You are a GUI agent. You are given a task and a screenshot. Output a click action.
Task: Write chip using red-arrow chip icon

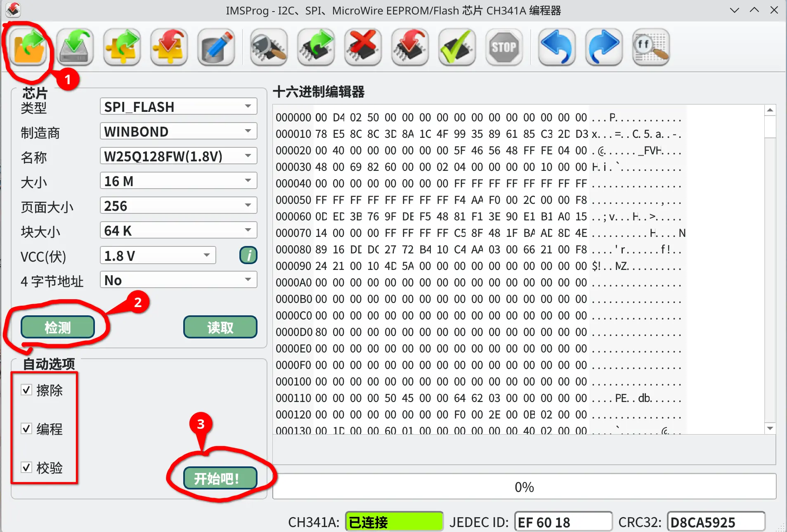pyautogui.click(x=410, y=47)
